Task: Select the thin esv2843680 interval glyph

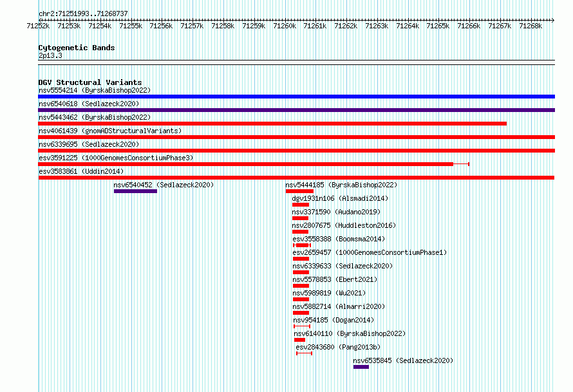Action: 304,353
